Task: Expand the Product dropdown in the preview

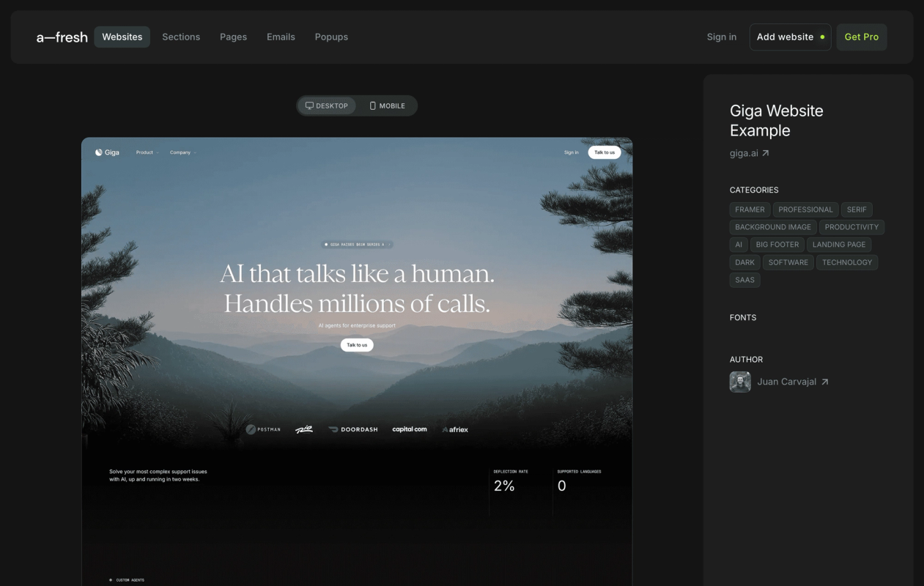Action: (147, 152)
